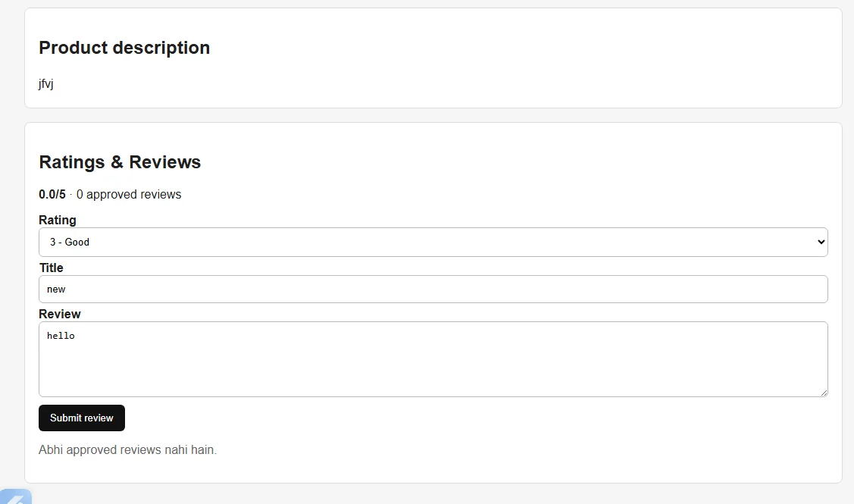Image resolution: width=854 pixels, height=504 pixels.
Task: Click inside the Review textarea with hello
Action: [x=433, y=359]
